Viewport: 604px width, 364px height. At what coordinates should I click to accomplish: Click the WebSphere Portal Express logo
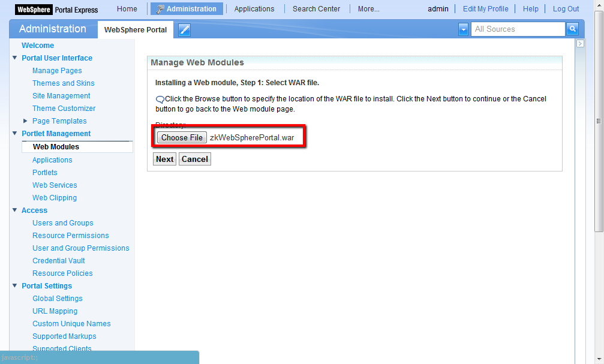56,9
